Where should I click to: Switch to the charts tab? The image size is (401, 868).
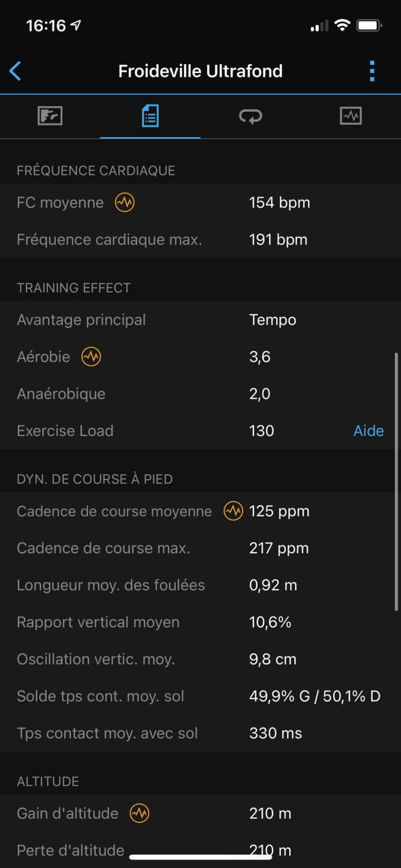(x=351, y=116)
